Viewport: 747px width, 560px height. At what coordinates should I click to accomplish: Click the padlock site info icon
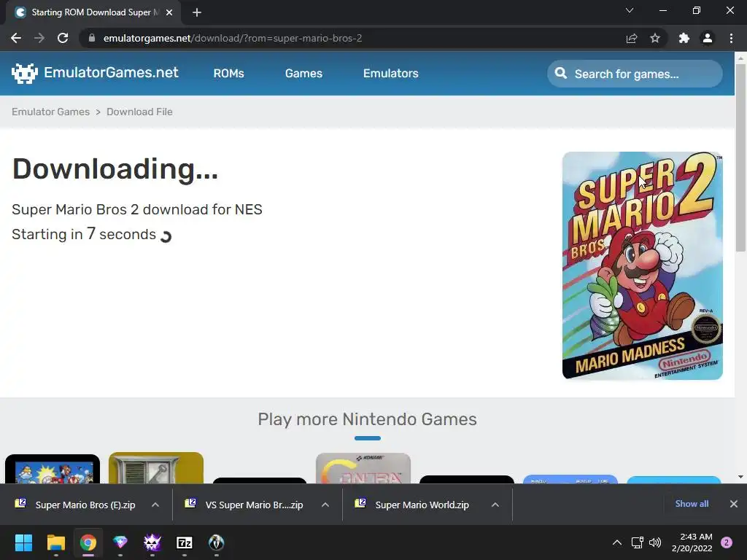[x=92, y=38]
